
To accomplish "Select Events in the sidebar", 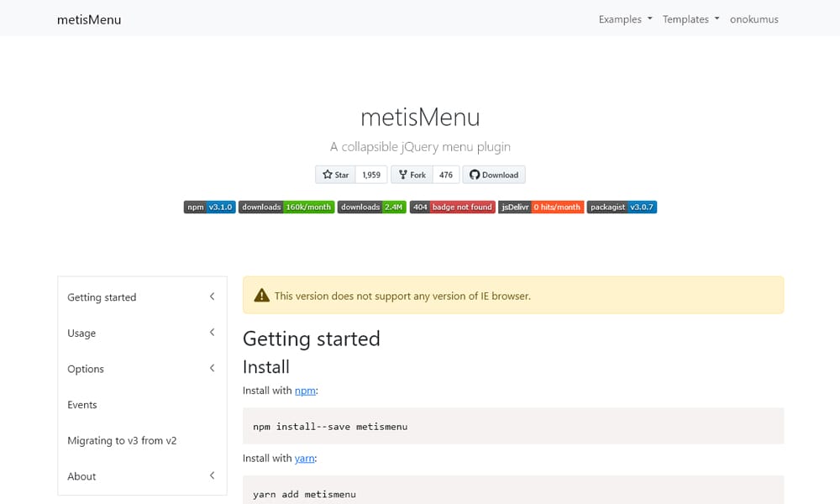I will coord(142,404).
